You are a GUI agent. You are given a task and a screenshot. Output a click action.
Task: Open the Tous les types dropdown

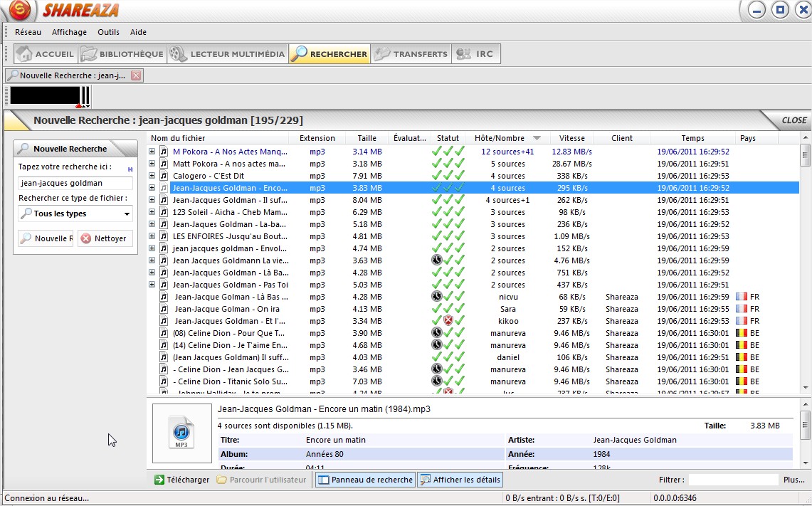[75, 214]
